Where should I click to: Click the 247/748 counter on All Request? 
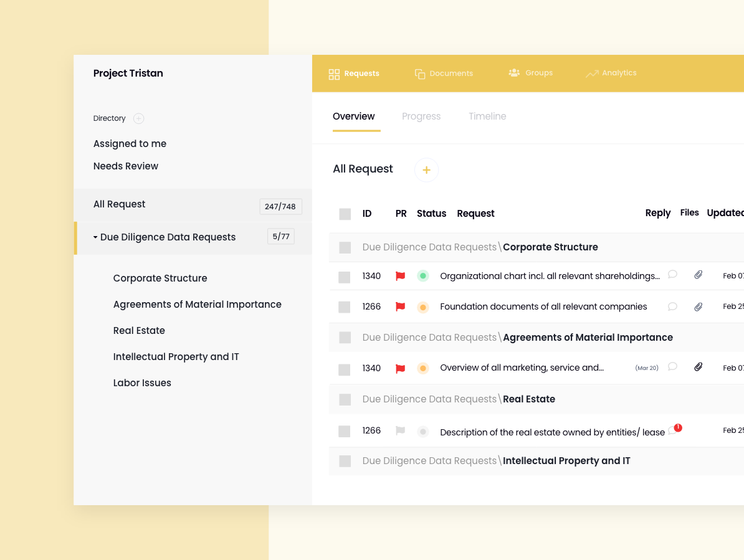280,206
